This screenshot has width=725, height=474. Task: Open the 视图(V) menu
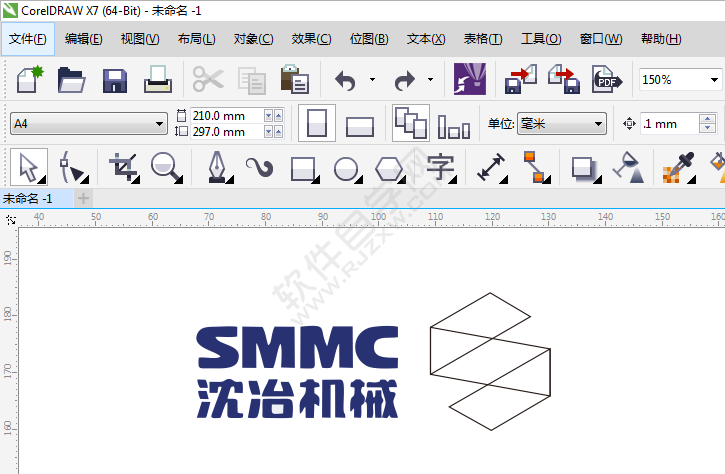coord(140,39)
